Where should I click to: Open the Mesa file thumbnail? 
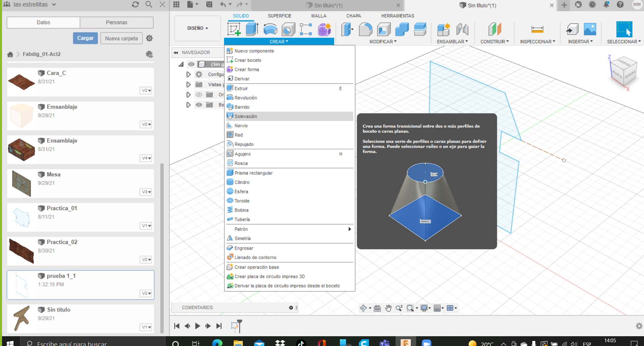(x=22, y=183)
